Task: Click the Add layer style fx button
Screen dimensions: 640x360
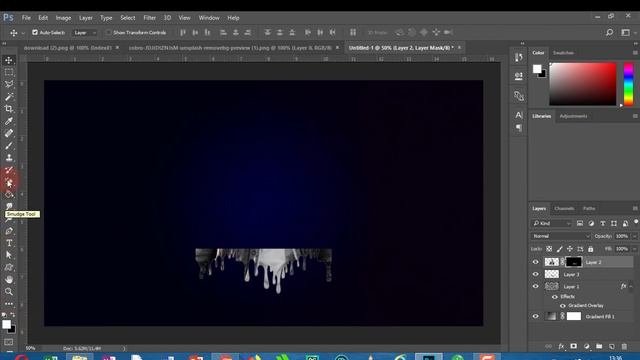Action: [561, 346]
